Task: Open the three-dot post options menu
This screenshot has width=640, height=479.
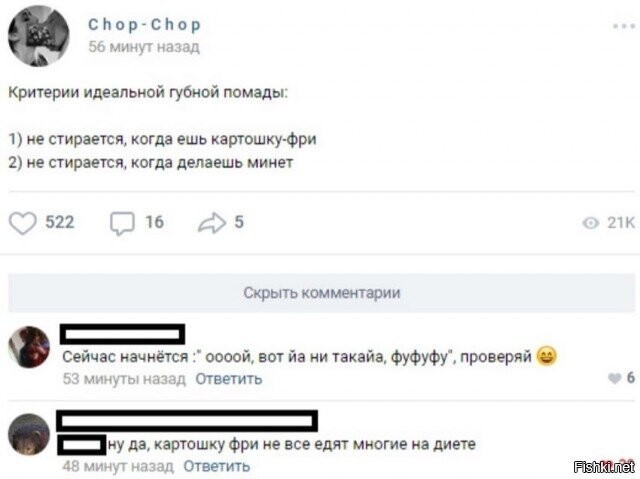Action: click(624, 27)
